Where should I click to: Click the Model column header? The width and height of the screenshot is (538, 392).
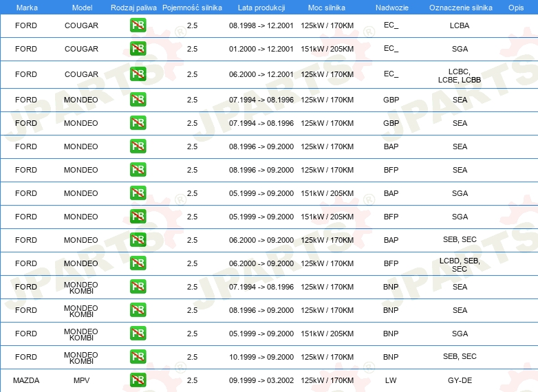click(82, 8)
